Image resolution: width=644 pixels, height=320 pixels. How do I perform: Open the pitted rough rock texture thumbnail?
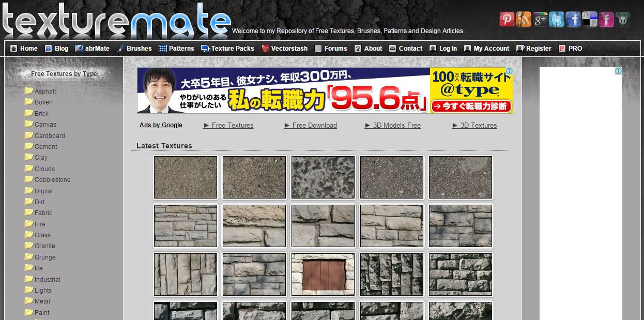[x=323, y=177]
